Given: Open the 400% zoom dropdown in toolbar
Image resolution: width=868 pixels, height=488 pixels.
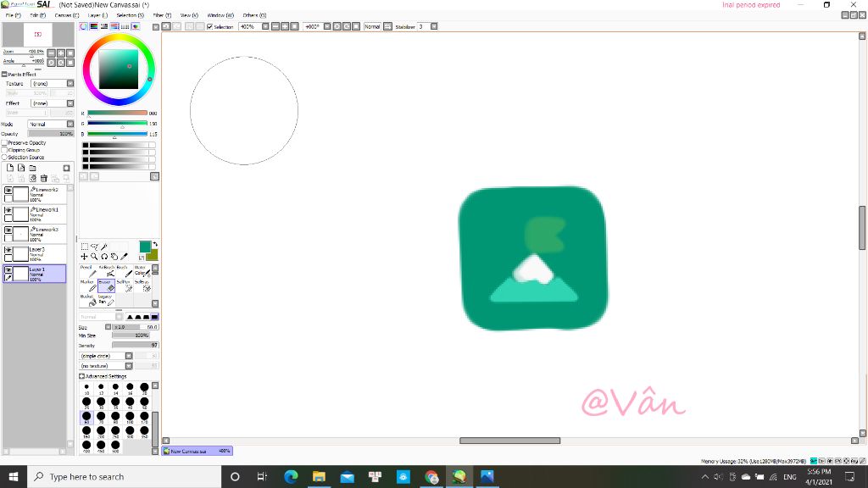Looking at the screenshot, I should pyautogui.click(x=265, y=26).
